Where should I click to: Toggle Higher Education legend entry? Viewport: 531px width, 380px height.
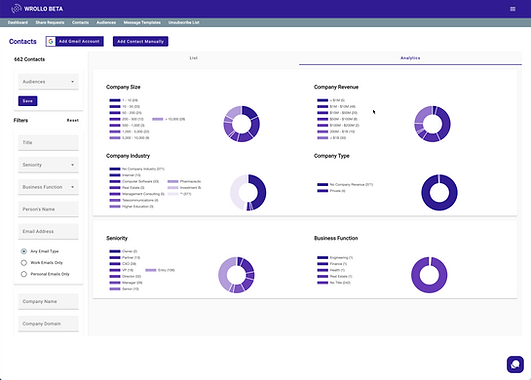pyautogui.click(x=131, y=207)
